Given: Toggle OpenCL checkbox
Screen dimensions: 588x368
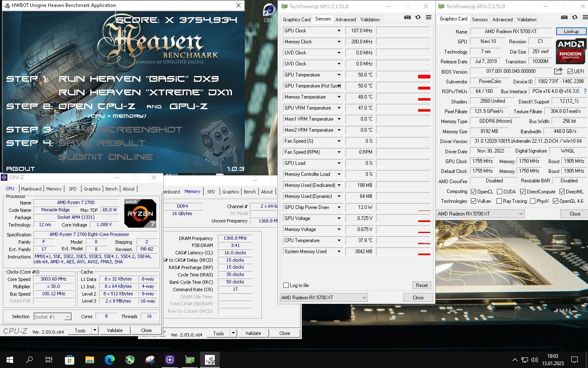Looking at the screenshot, I should [x=473, y=191].
